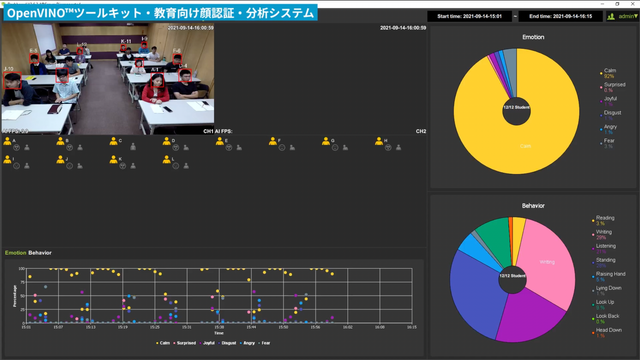Viewport: 640px width, 360px height.
Task: Click student E behavior posture icon
Action: point(239,147)
